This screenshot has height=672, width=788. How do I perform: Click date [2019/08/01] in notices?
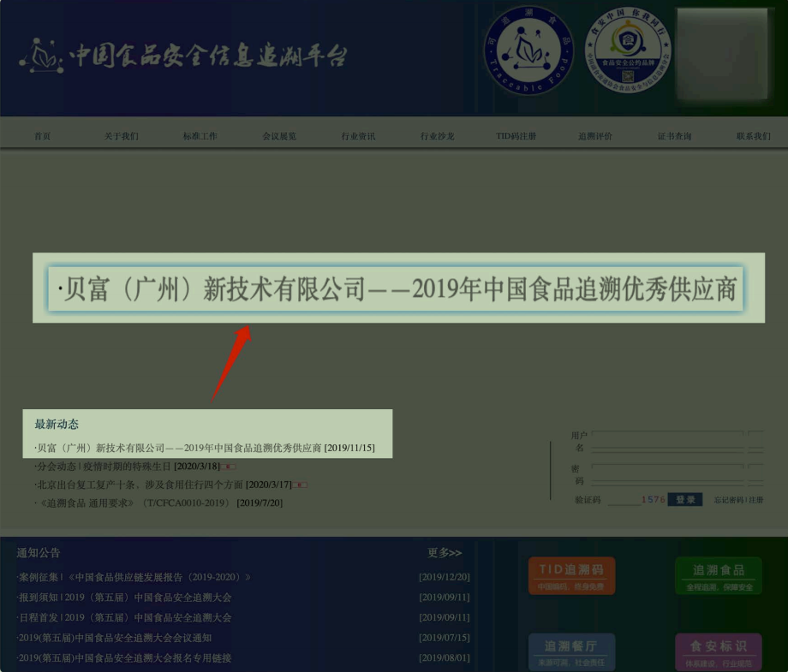[445, 658]
